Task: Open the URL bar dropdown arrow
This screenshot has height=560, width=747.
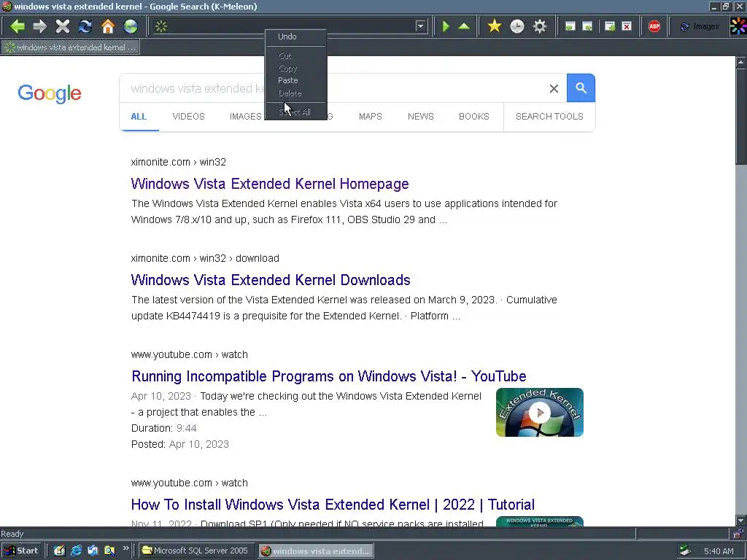Action: click(420, 26)
